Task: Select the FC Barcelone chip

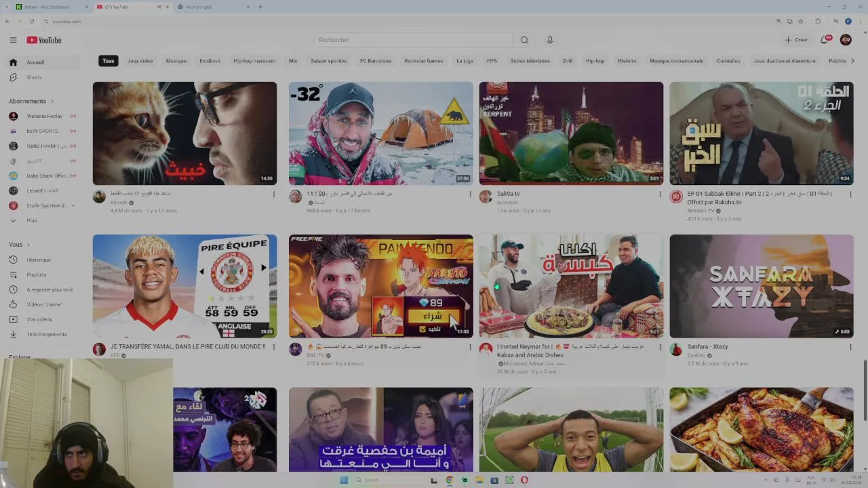Action: 376,61
